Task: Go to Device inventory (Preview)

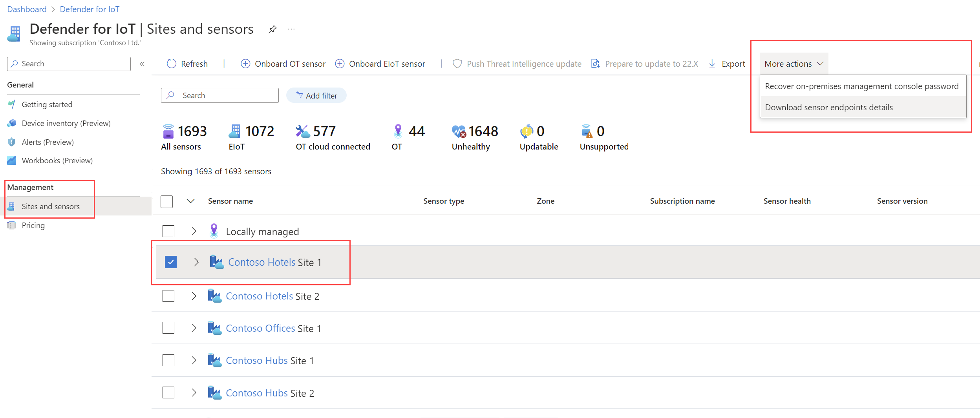Action: pyautogui.click(x=66, y=123)
